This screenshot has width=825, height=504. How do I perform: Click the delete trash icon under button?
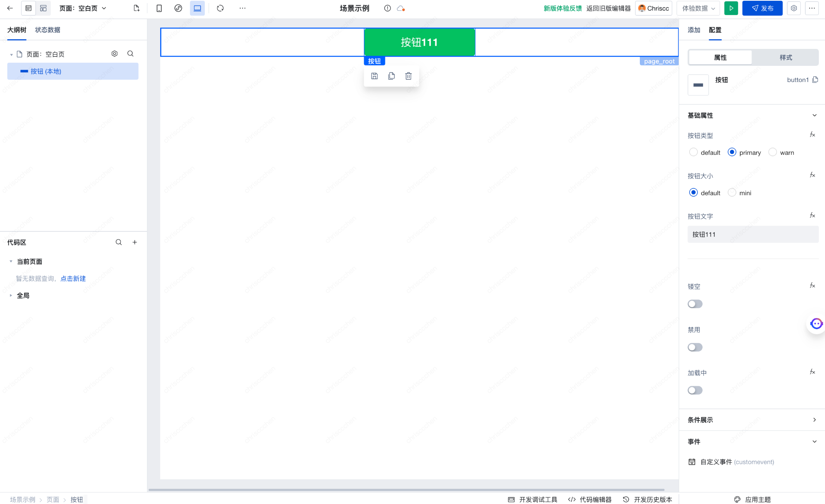(408, 76)
